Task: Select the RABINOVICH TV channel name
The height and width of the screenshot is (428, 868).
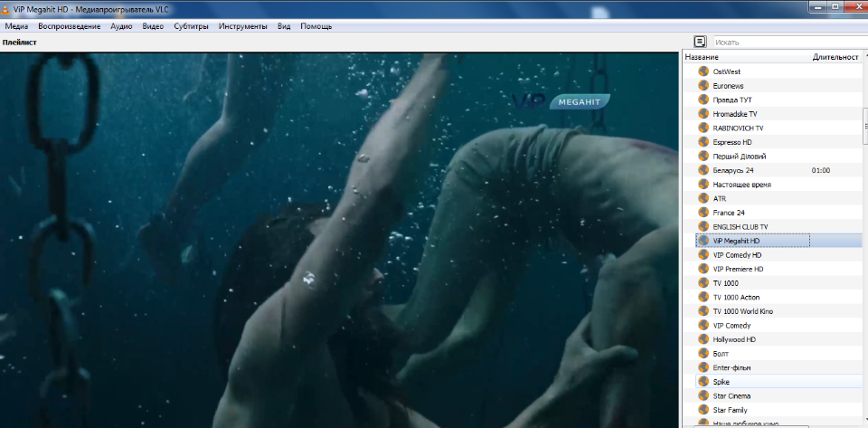Action: 738,128
